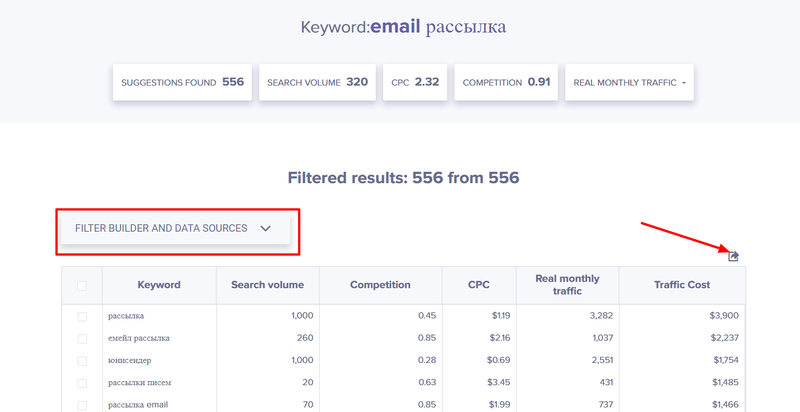Sort by Traffic Cost column header
This screenshot has height=412, width=800.
pos(682,285)
